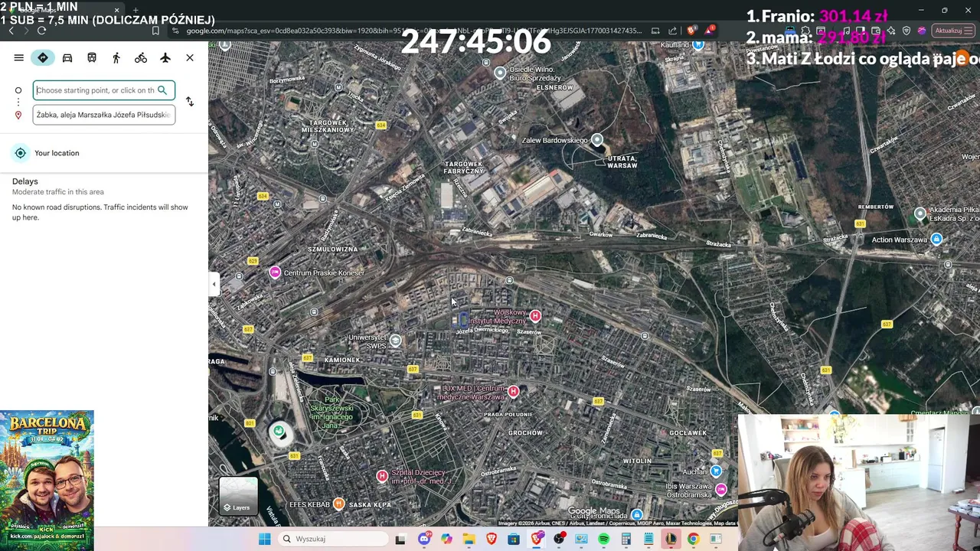This screenshot has height=551, width=980.
Task: Click Szpital Dziecięcy hospital marker
Action: pos(382,476)
